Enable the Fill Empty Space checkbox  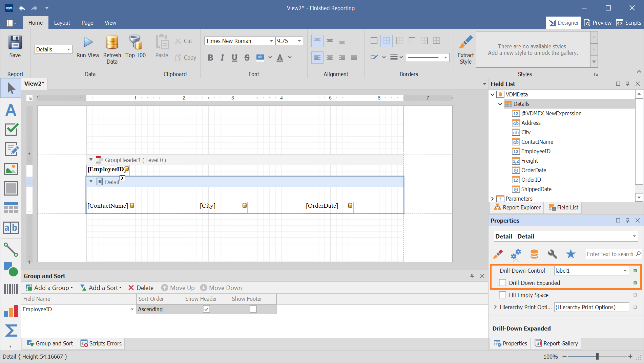(503, 295)
